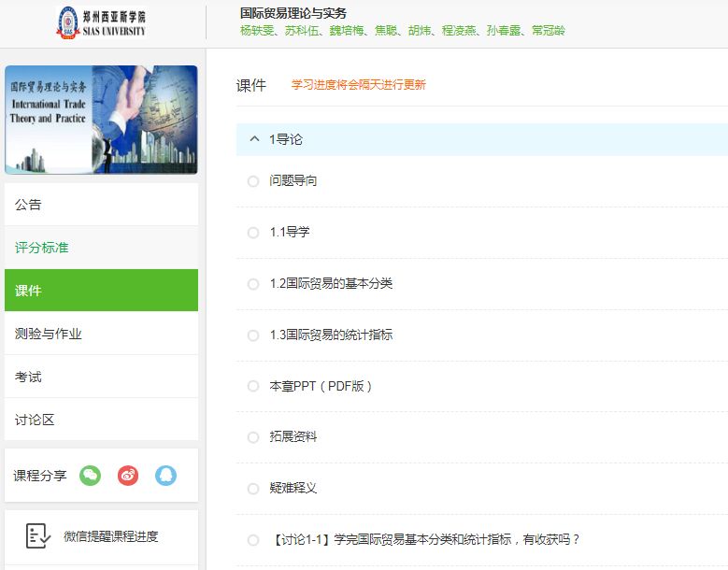Open the 1.1导学 lesson link
The width and height of the screenshot is (728, 570).
[290, 232]
